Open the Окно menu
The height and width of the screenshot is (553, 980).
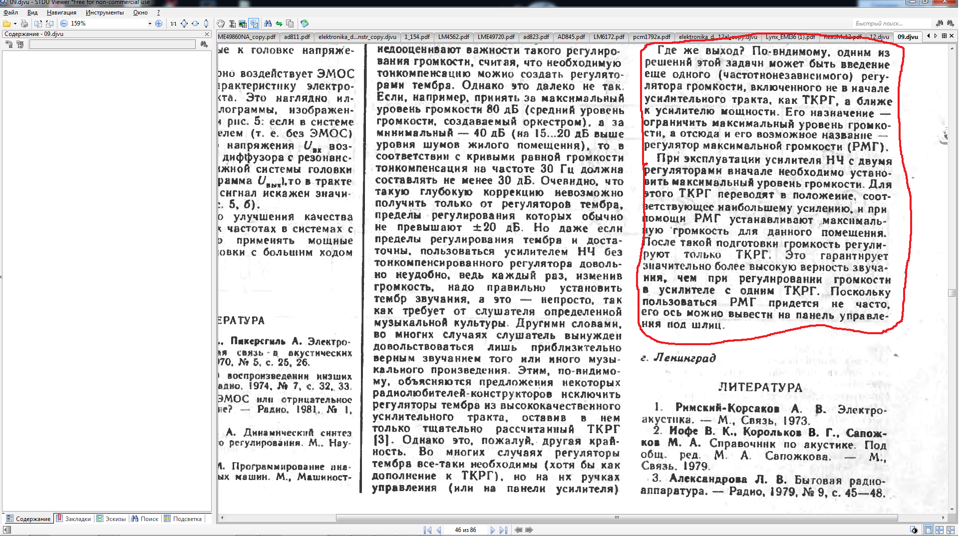coord(140,12)
